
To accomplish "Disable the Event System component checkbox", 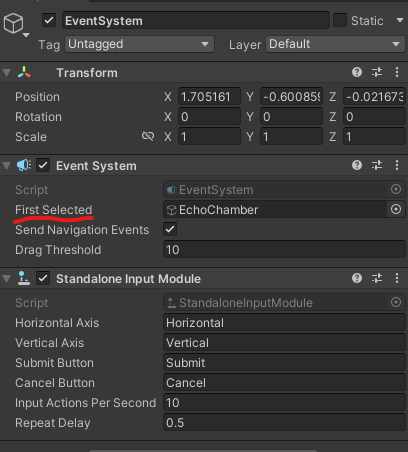I will click(43, 165).
